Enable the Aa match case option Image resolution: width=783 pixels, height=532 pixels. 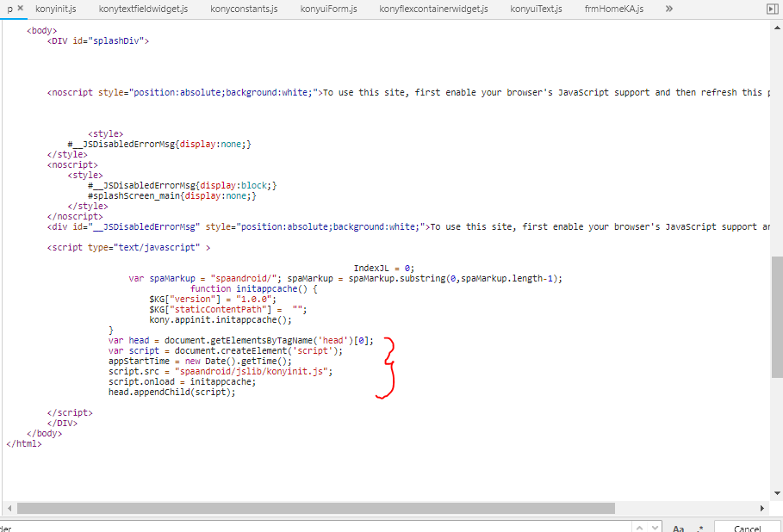click(x=677, y=526)
